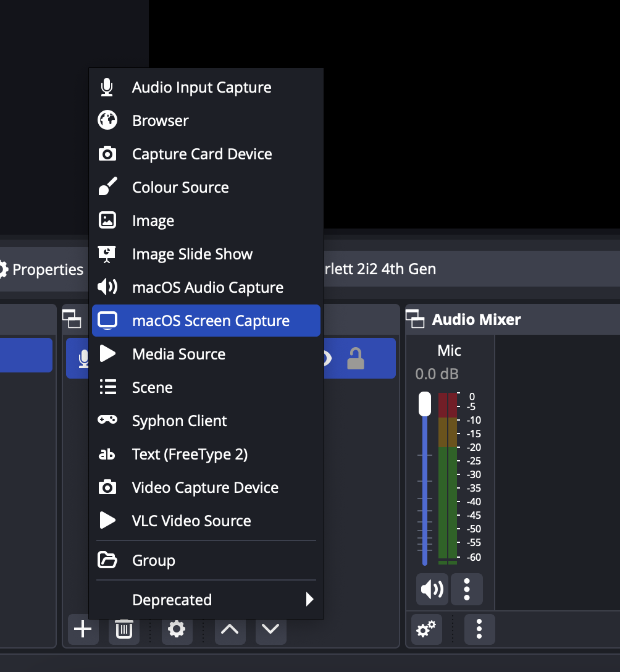Click the Syphon Client gamepad icon
620x672 pixels.
point(107,419)
